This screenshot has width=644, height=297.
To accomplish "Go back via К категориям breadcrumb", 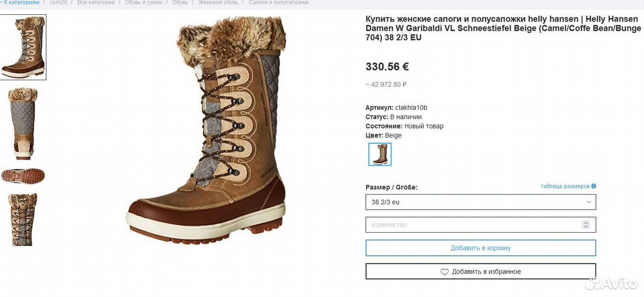I will [x=20, y=2].
